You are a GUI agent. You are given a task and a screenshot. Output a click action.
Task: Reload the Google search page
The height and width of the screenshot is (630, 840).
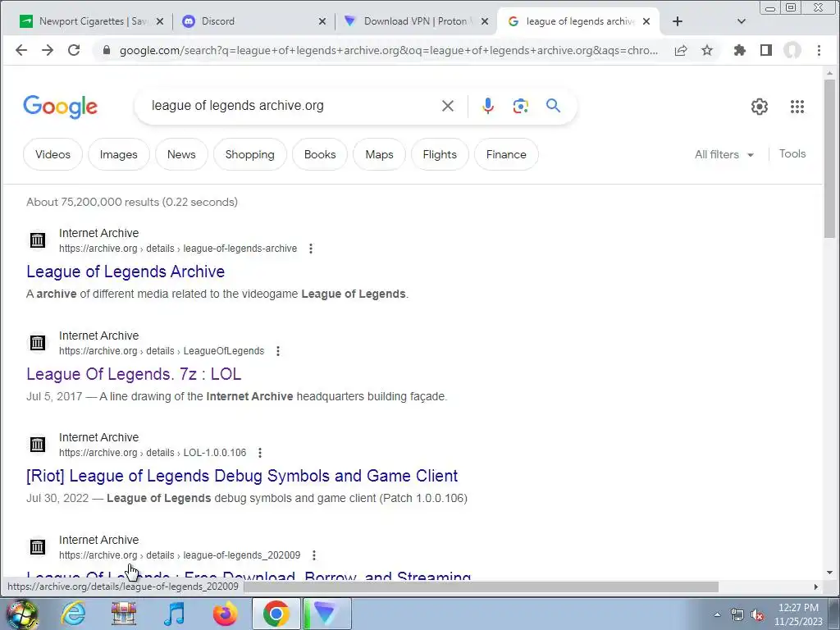(x=74, y=50)
